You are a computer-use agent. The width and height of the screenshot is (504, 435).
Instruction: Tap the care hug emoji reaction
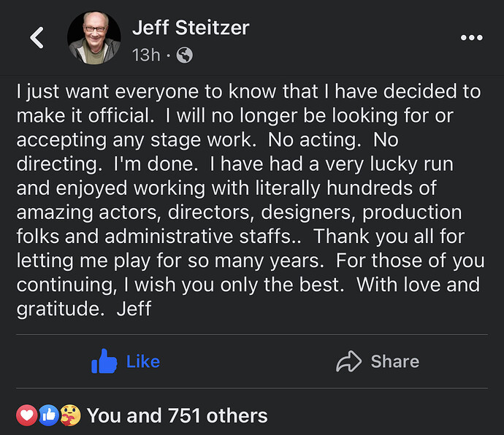point(70,415)
